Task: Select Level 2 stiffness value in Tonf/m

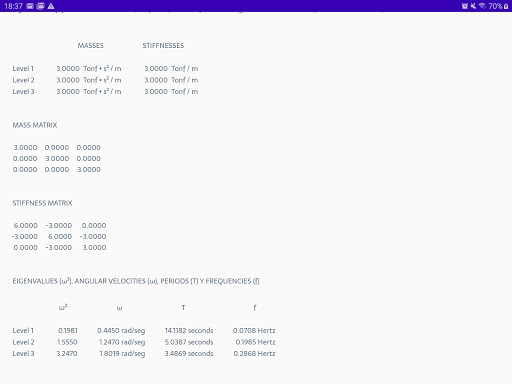Action: pos(171,80)
